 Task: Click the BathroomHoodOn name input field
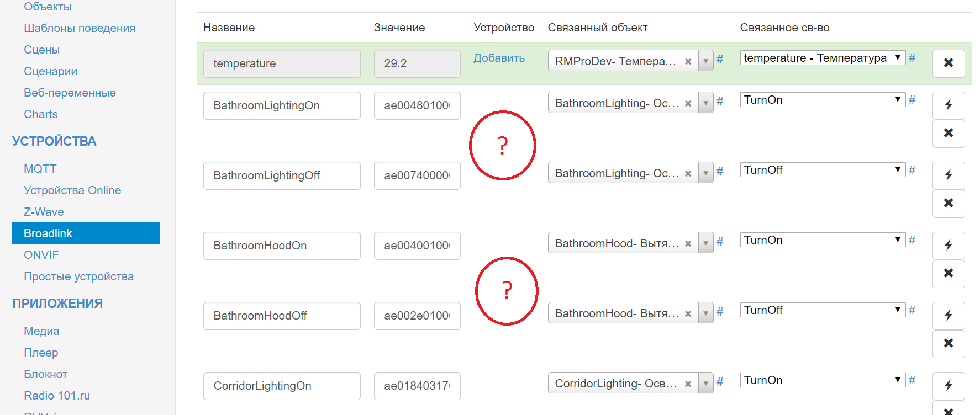[x=281, y=246]
